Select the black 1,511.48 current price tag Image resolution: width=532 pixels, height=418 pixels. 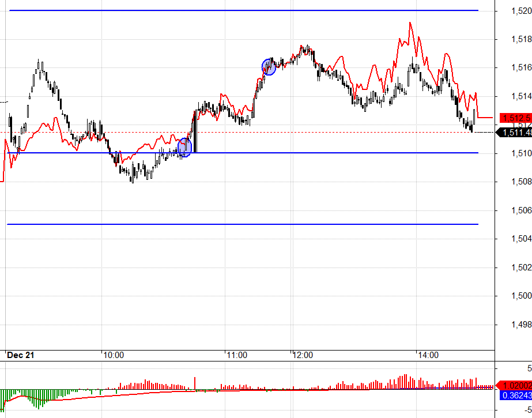click(x=514, y=133)
